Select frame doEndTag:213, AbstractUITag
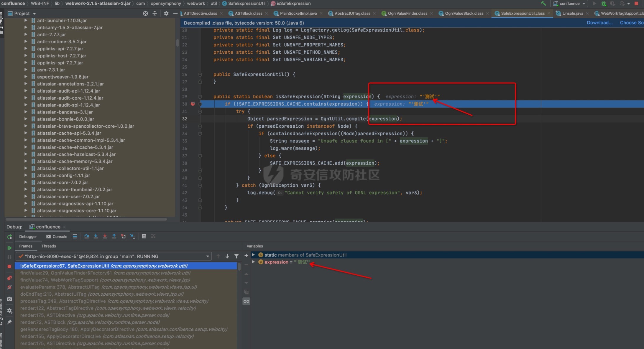This screenshot has height=349, width=644. 126,294
